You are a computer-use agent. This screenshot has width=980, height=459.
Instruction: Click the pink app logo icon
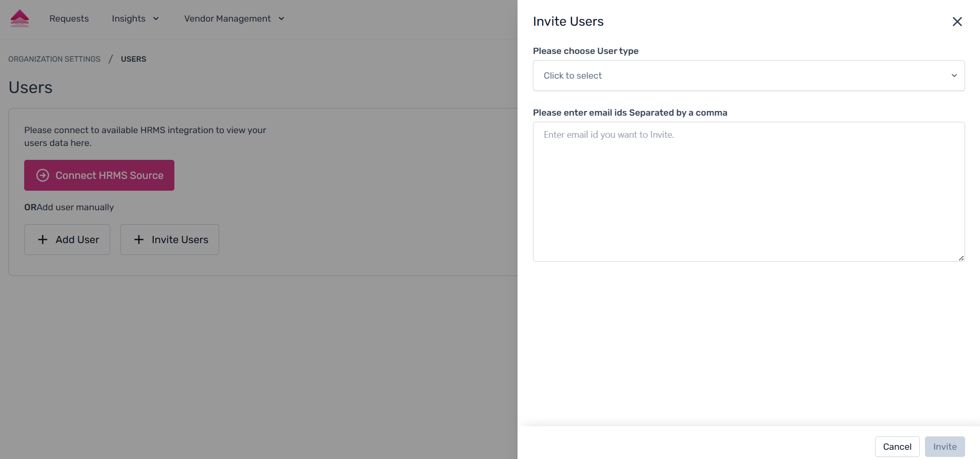click(20, 19)
